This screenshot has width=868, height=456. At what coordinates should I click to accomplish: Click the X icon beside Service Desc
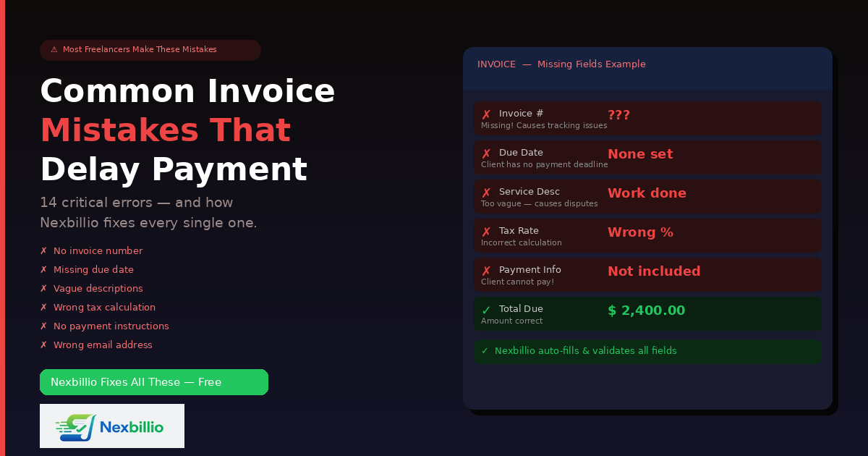[x=486, y=193]
